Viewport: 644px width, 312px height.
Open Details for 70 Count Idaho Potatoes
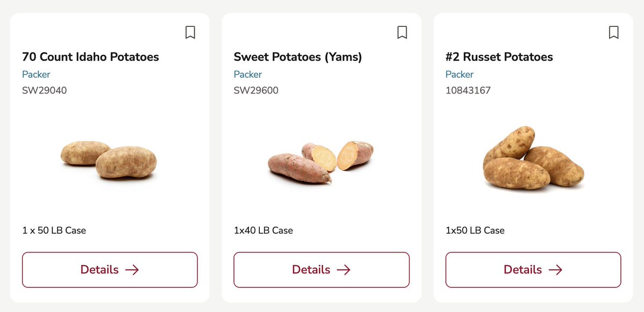click(109, 270)
